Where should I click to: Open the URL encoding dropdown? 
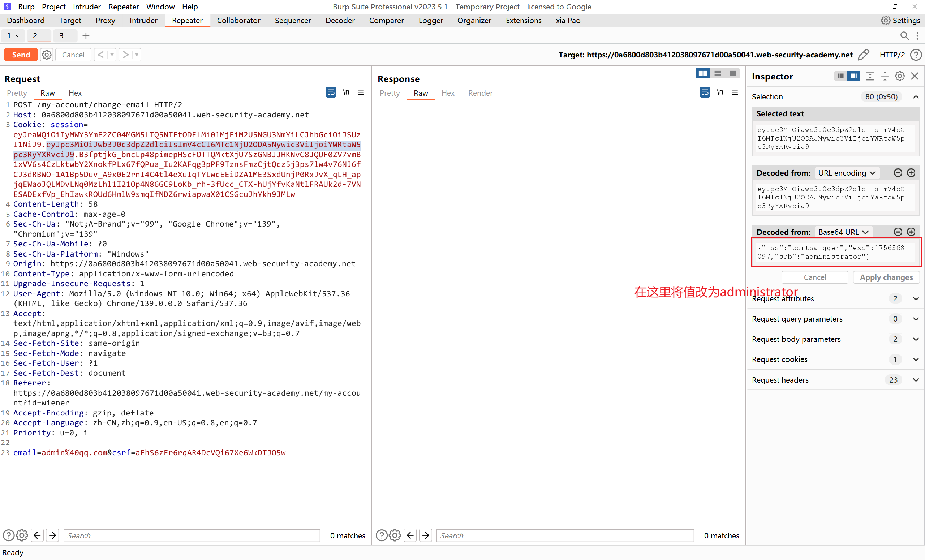pos(847,173)
